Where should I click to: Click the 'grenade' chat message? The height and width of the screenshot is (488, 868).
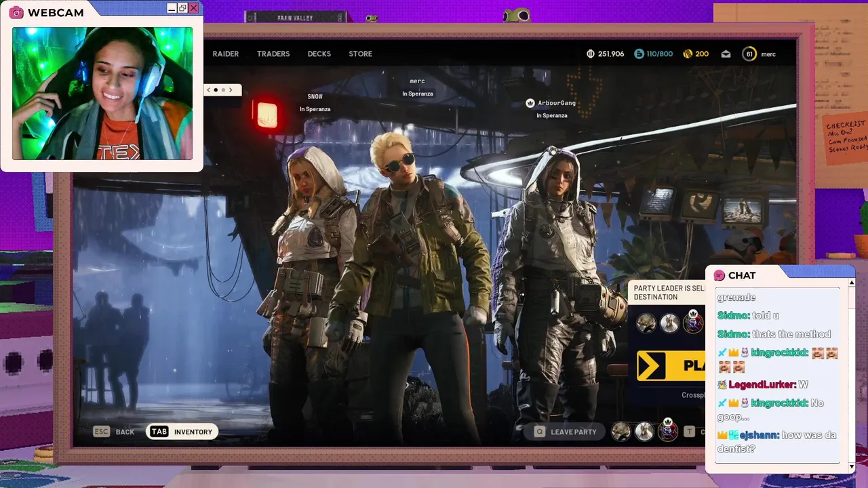pyautogui.click(x=736, y=298)
